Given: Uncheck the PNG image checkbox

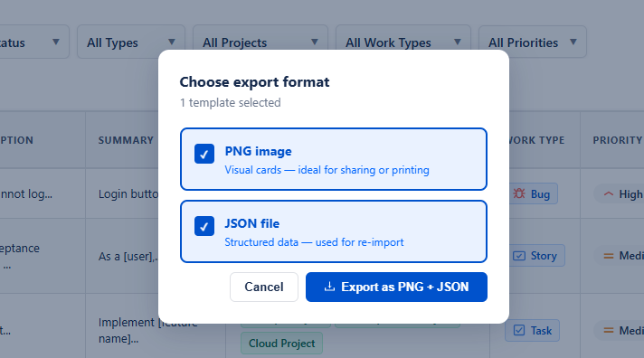Looking at the screenshot, I should (204, 154).
